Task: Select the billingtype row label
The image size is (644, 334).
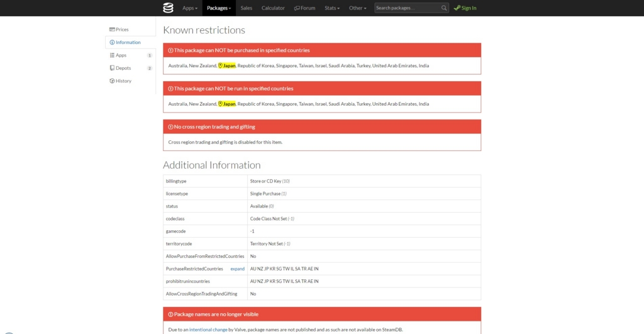Action: pos(176,181)
